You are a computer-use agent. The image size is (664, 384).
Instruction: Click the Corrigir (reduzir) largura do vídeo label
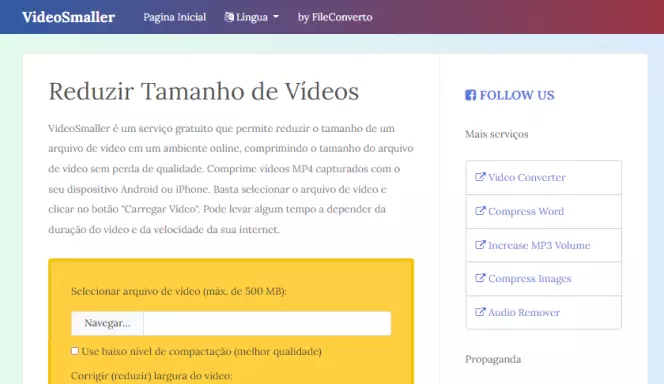tap(152, 376)
